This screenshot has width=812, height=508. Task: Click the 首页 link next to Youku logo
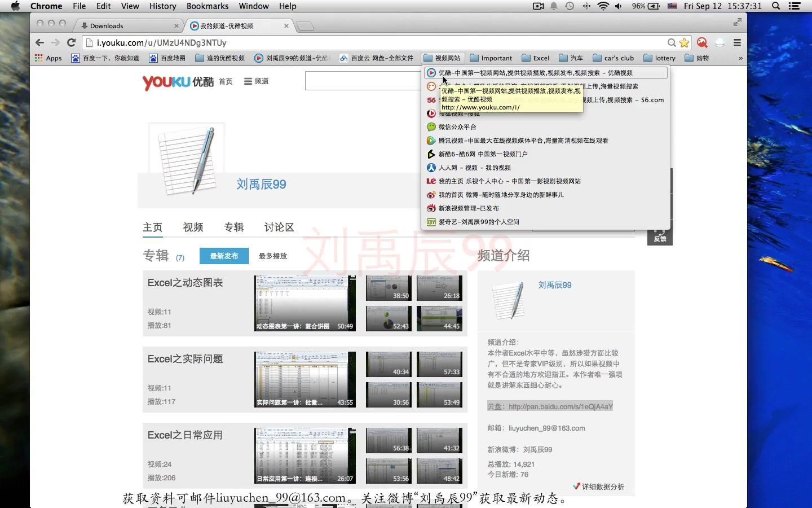[226, 81]
